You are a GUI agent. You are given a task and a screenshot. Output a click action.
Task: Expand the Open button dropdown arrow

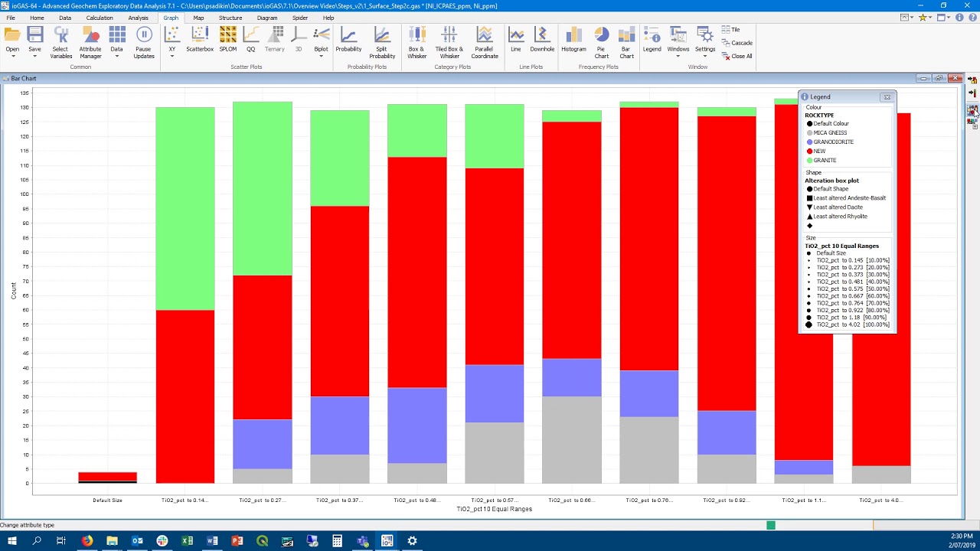point(12,56)
